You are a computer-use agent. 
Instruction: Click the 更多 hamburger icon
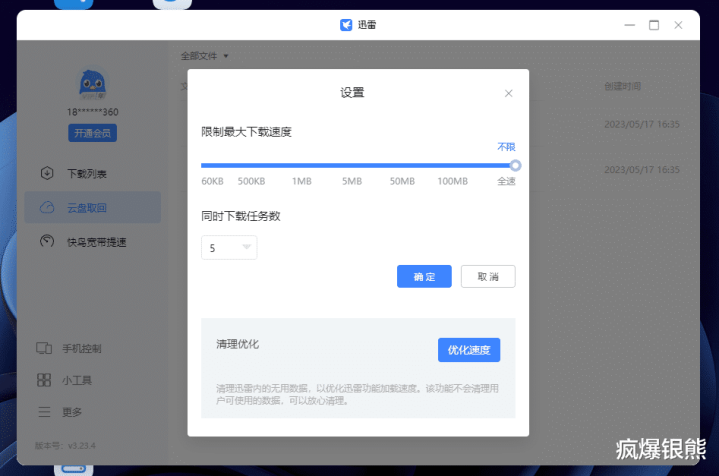tap(44, 412)
